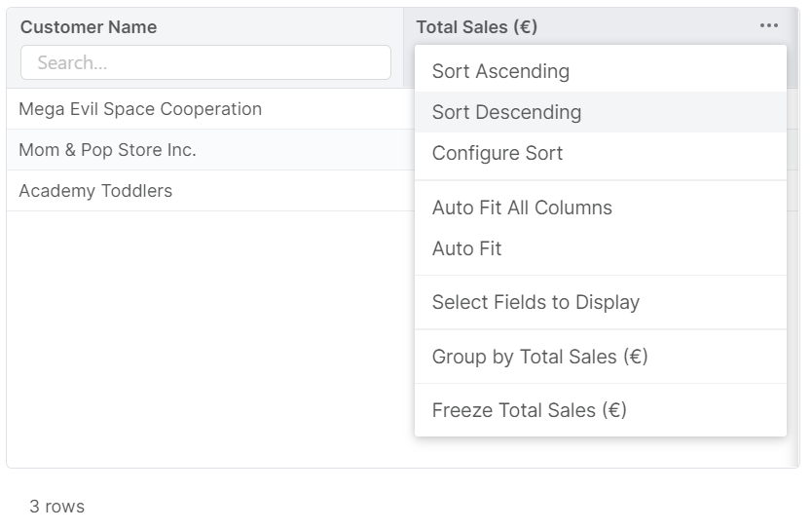The image size is (812, 530).
Task: Click the Customer Name column header
Action: (89, 27)
